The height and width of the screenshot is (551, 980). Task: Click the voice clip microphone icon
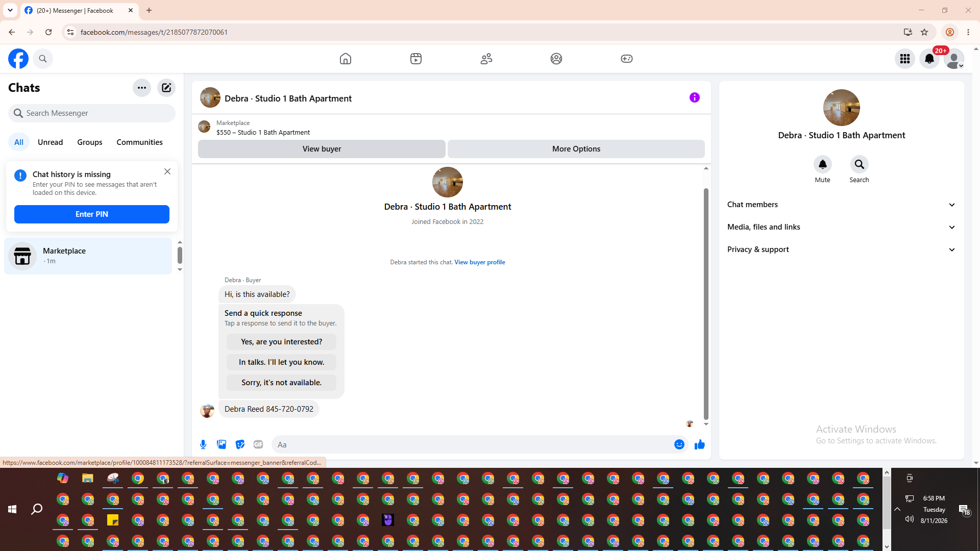coord(203,445)
